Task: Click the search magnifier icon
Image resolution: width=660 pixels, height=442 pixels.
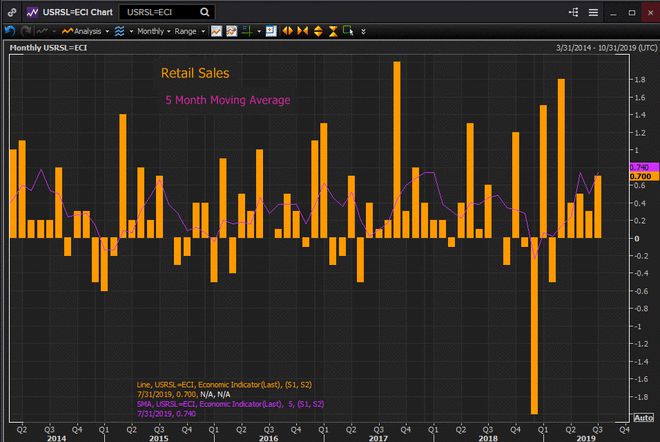Action: coord(205,12)
